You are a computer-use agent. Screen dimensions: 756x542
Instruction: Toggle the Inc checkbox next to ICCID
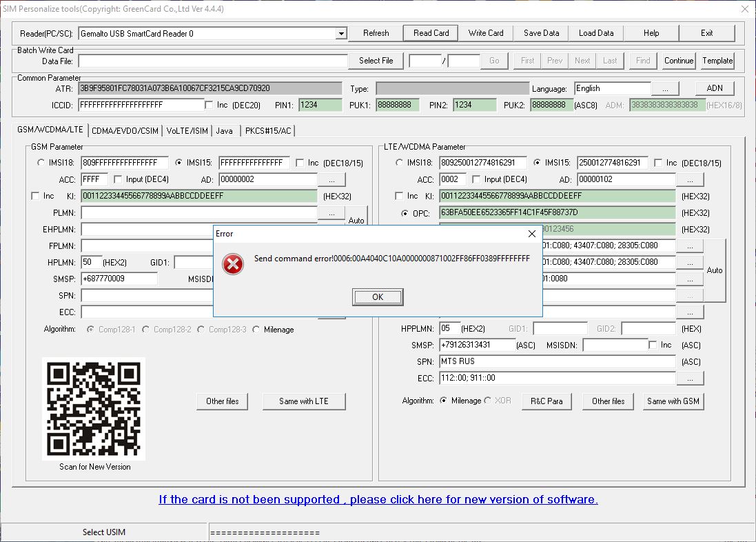(x=210, y=105)
